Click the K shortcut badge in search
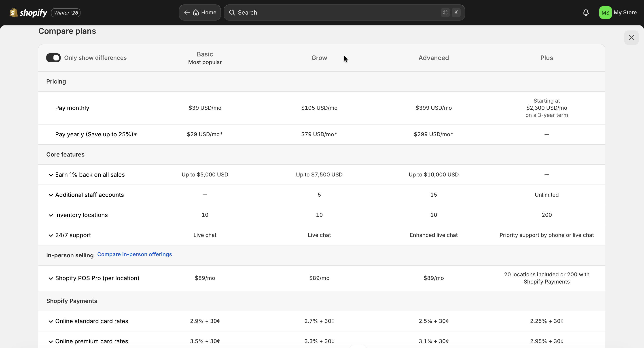 (x=456, y=13)
